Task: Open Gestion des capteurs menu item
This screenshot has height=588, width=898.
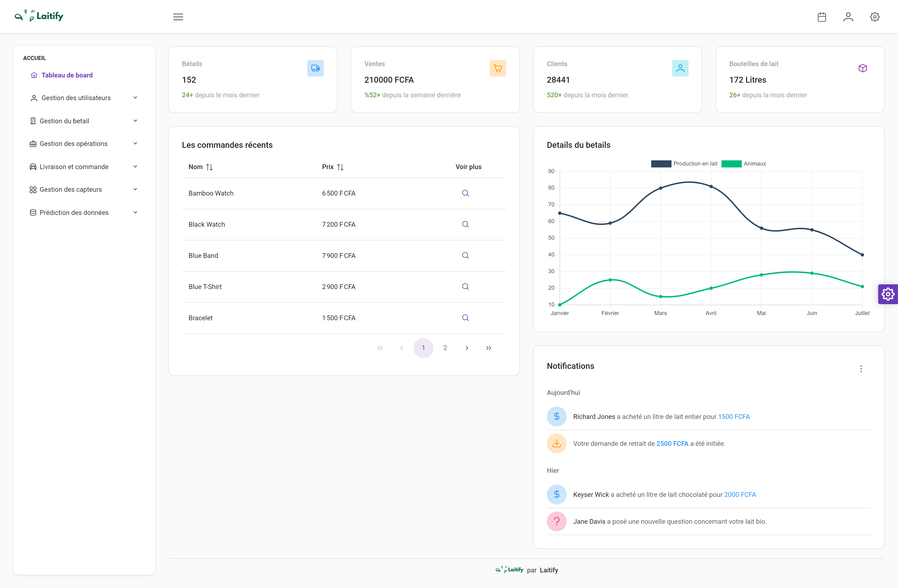Action: pyautogui.click(x=84, y=190)
